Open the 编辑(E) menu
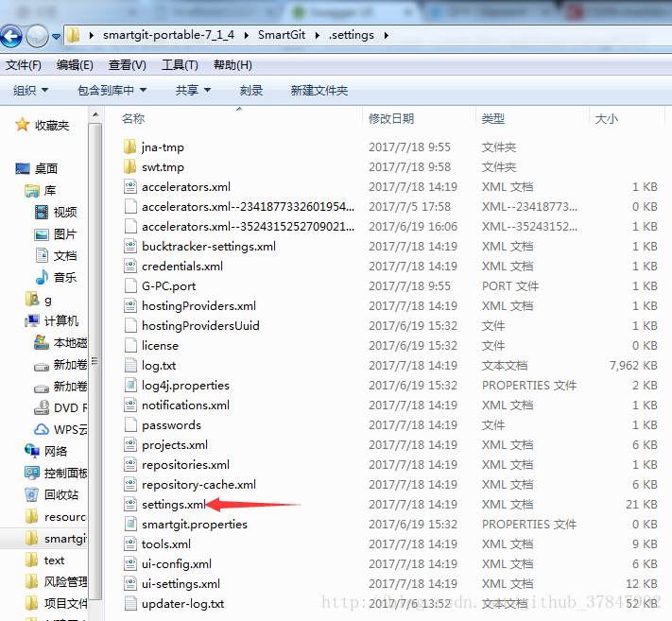The width and height of the screenshot is (672, 621). click(75, 65)
